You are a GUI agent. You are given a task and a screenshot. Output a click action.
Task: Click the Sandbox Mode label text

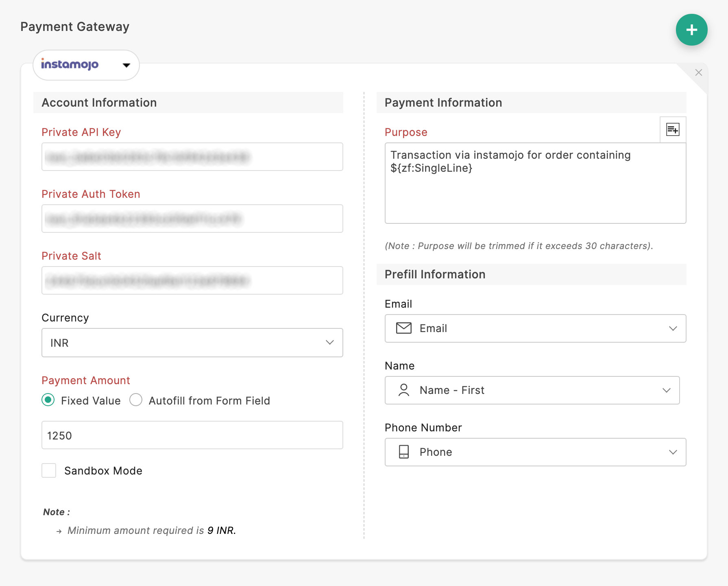[103, 471]
